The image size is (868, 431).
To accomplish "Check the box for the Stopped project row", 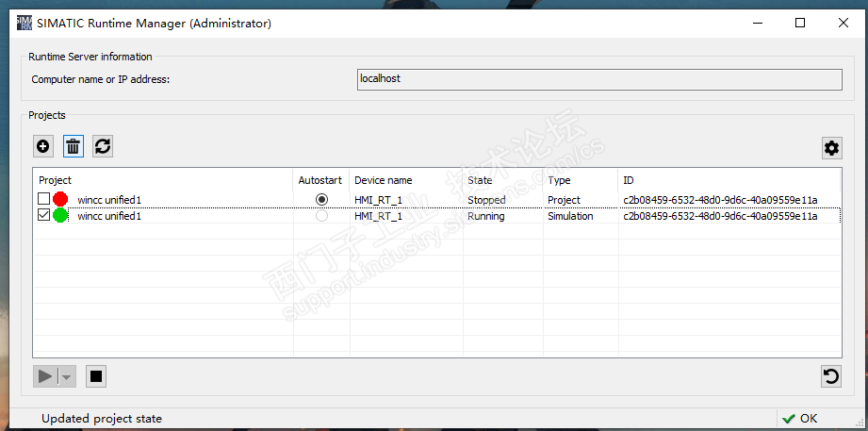I will 43,198.
